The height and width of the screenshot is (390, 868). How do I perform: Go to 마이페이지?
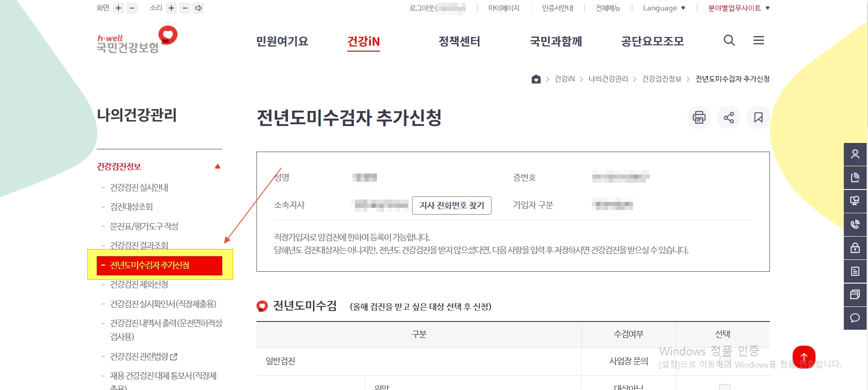(504, 8)
